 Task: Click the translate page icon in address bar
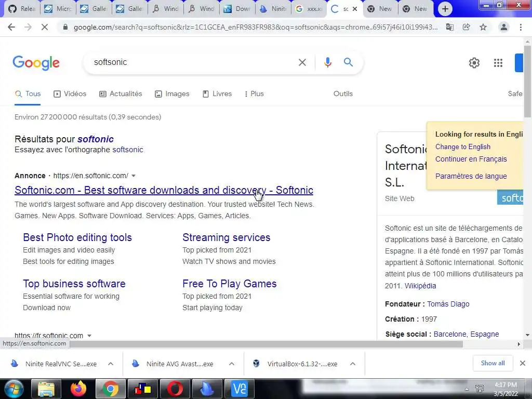click(450, 27)
